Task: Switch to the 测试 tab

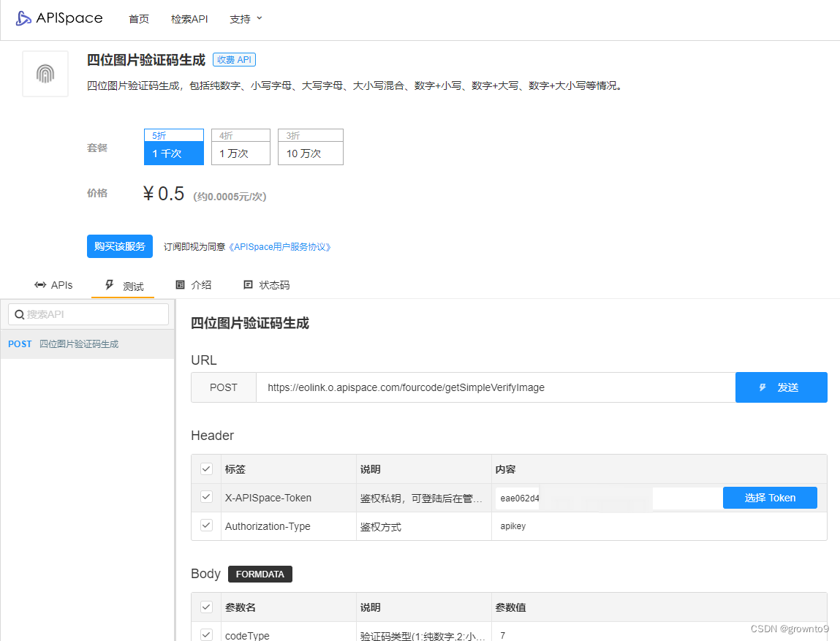Action: click(124, 286)
